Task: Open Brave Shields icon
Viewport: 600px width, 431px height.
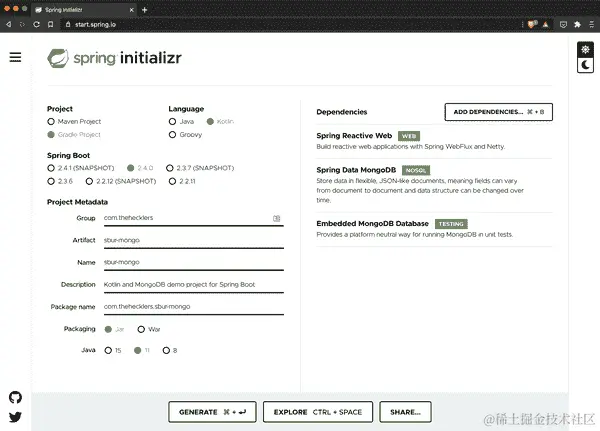Action: pyautogui.click(x=532, y=24)
